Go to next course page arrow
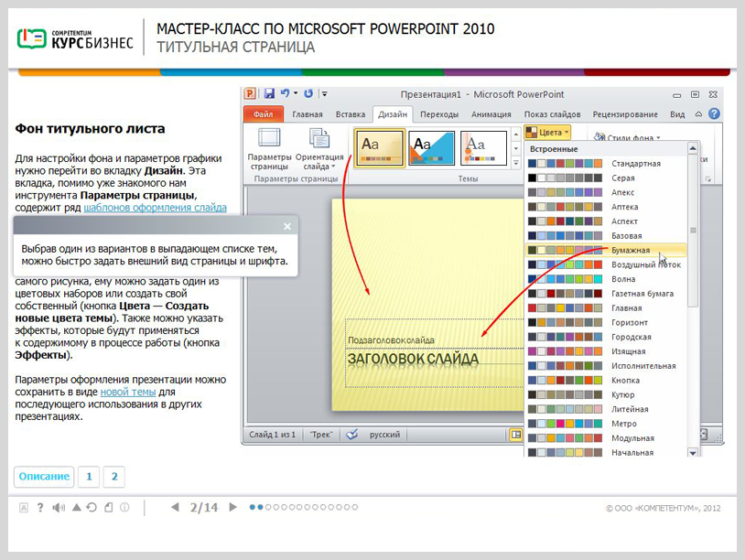The height and width of the screenshot is (560, 745). pyautogui.click(x=232, y=507)
